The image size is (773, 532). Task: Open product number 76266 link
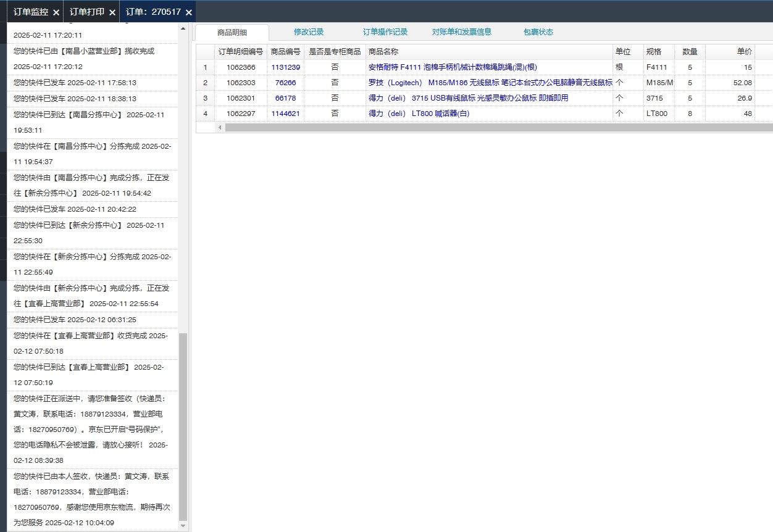(286, 83)
